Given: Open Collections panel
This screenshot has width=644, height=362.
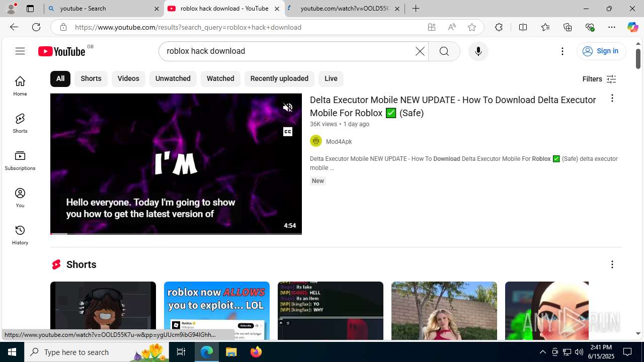Looking at the screenshot, I should 568,27.
